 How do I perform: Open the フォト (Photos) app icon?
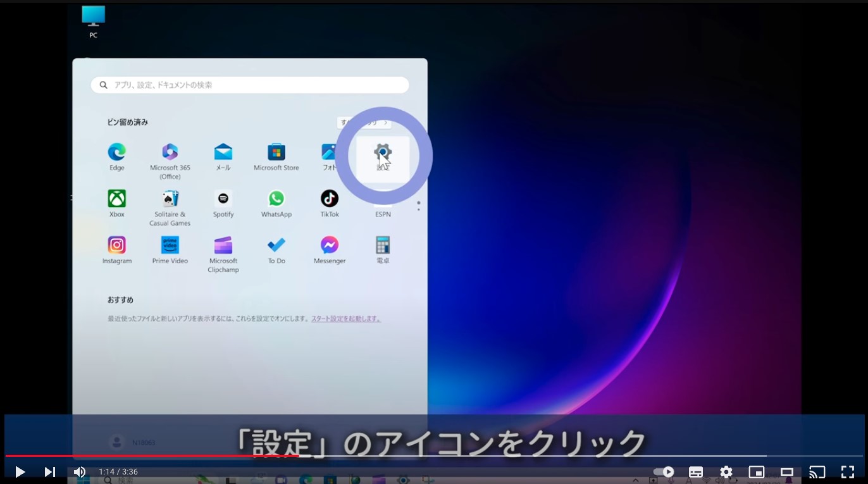pos(329,156)
